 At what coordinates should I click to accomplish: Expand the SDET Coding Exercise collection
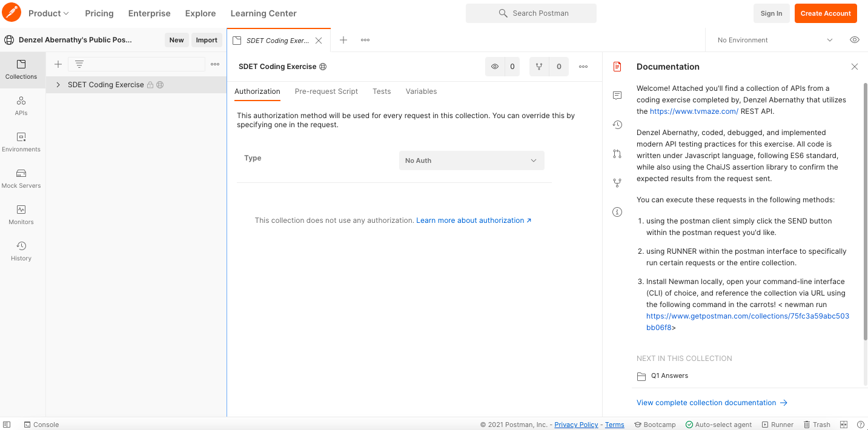(x=58, y=85)
